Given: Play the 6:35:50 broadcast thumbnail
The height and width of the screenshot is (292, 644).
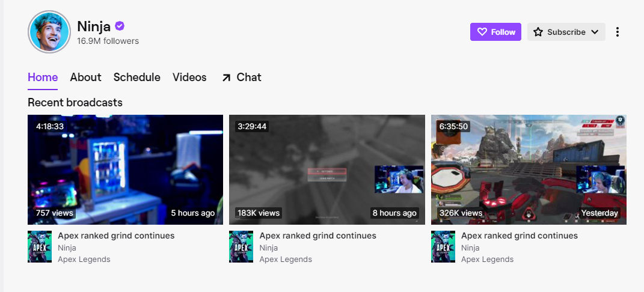Looking at the screenshot, I should point(529,170).
